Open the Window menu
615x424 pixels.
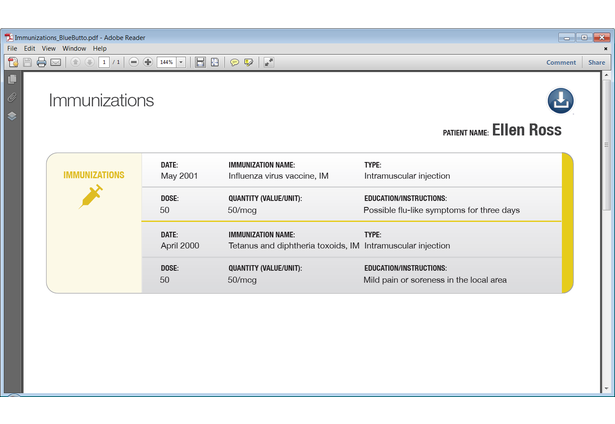pyautogui.click(x=74, y=48)
